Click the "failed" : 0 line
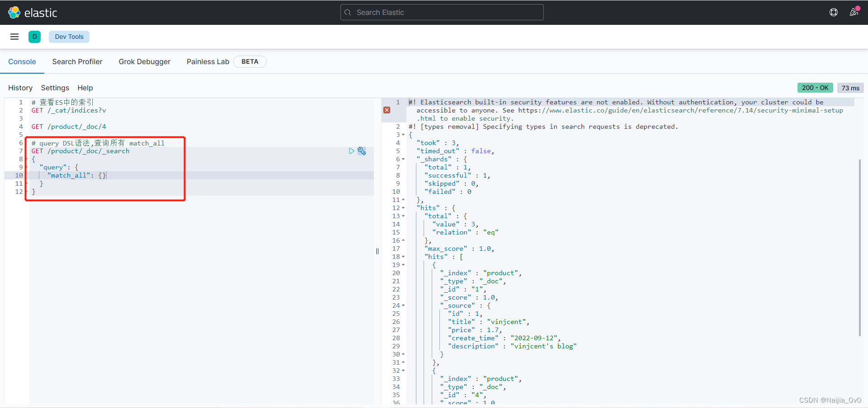This screenshot has height=408, width=868. coord(448,192)
